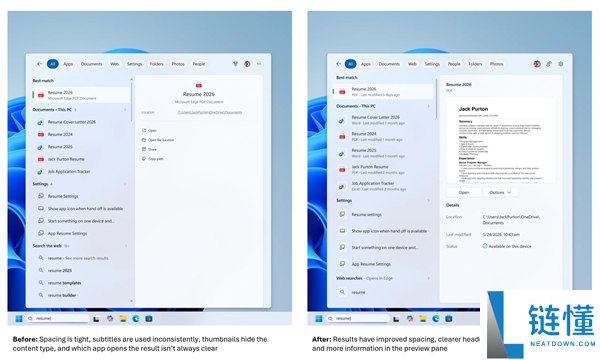Expand Web searches chevron in the After panel
This screenshot has width=600, height=360.
(x=428, y=278)
